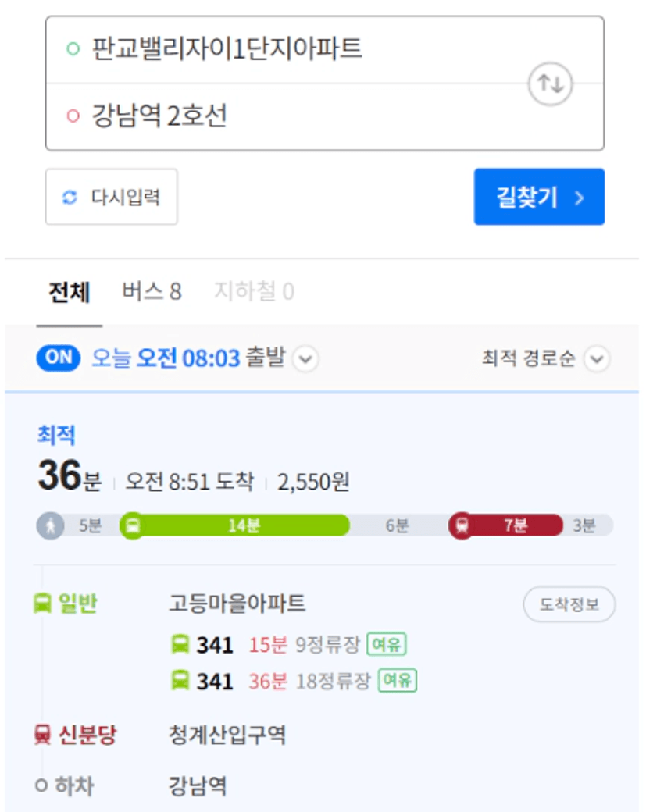
Task: Click the refresh icon beside 다시입력
Action: tap(70, 198)
